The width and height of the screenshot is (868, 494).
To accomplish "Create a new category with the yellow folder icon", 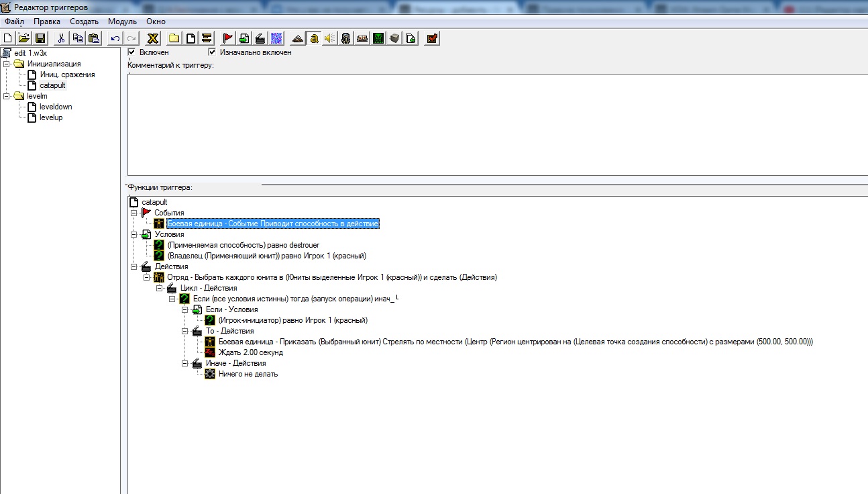I will [x=174, y=38].
